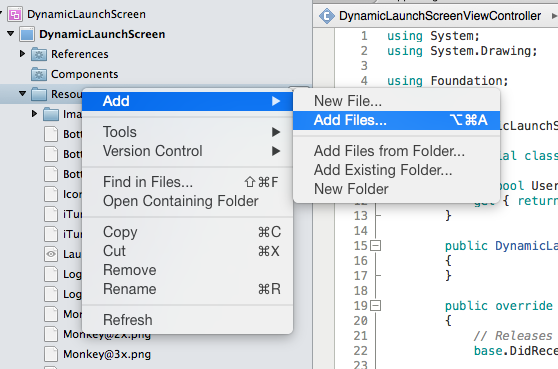Expand the References node
Screen dimensions: 558x369
[x=22, y=54]
